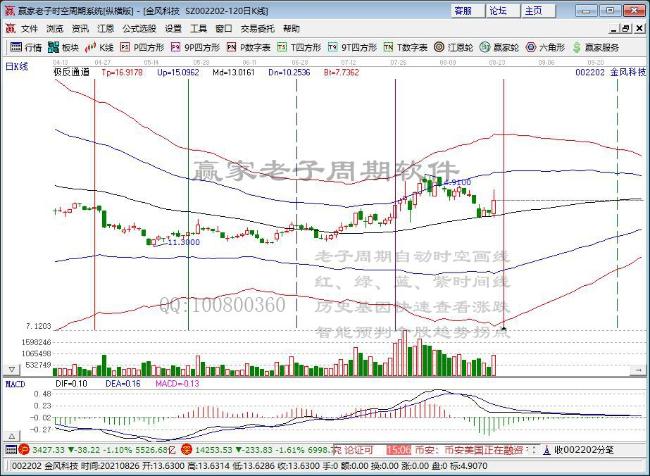Open the T四方形 tool icon

coord(282,47)
